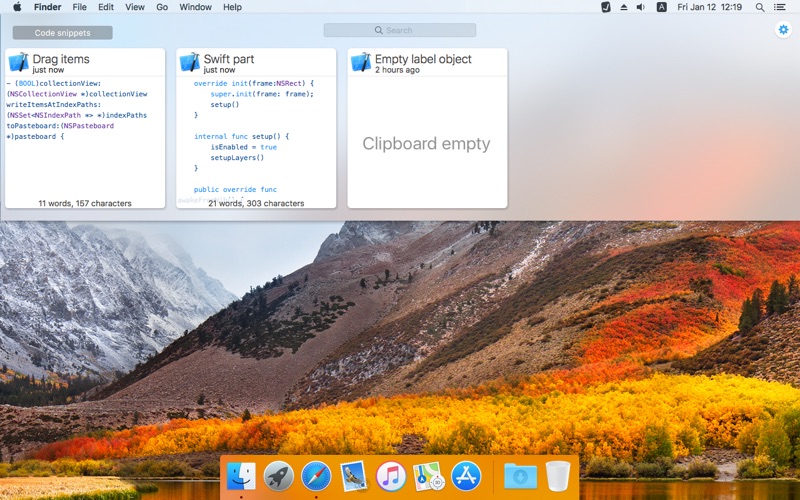
Task: Click 'writeItemsAtIndexPaths:' code line
Action: coord(54,105)
